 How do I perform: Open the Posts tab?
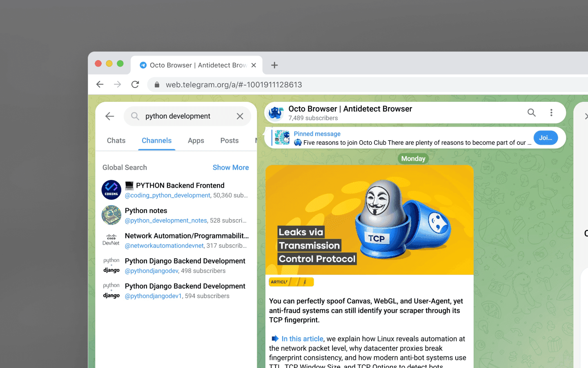[x=229, y=140]
